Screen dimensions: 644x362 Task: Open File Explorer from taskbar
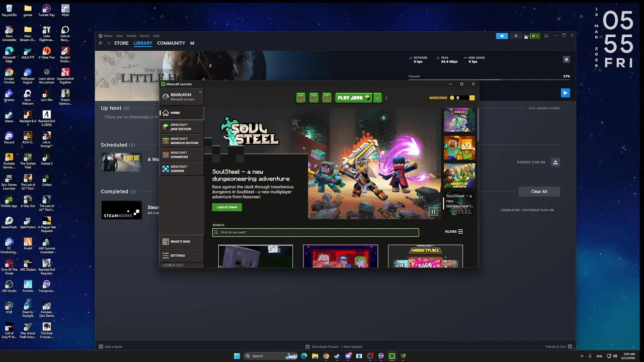(x=315, y=356)
